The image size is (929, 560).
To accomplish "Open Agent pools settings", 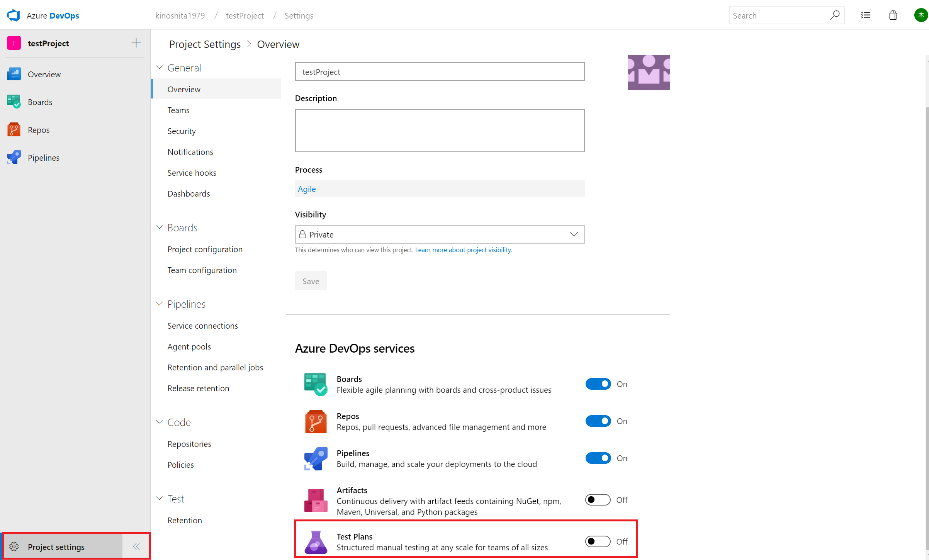I will pos(189,346).
